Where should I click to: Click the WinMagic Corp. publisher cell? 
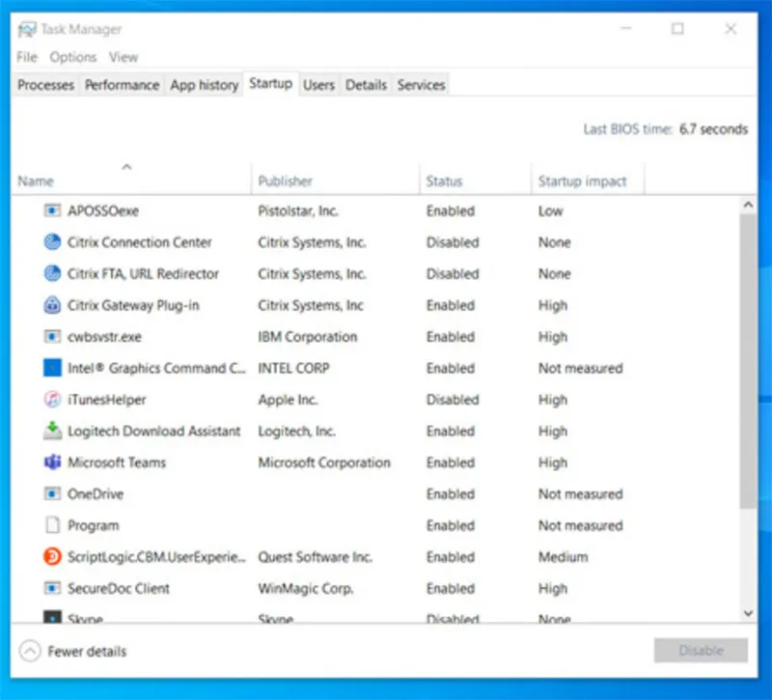306,588
